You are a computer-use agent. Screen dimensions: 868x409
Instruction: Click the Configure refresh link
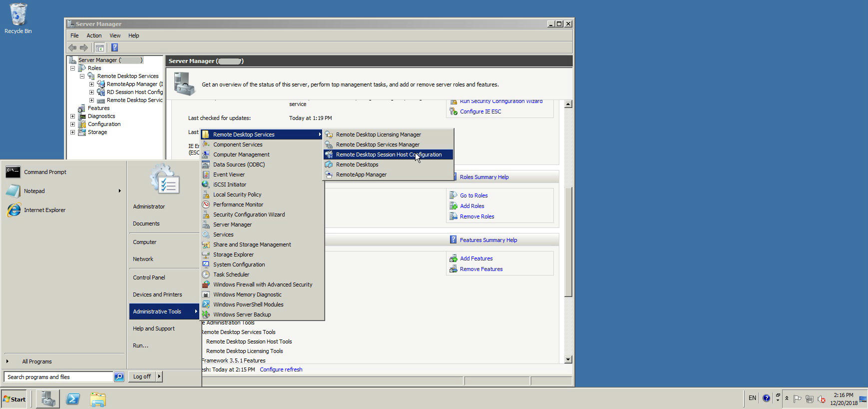point(281,369)
